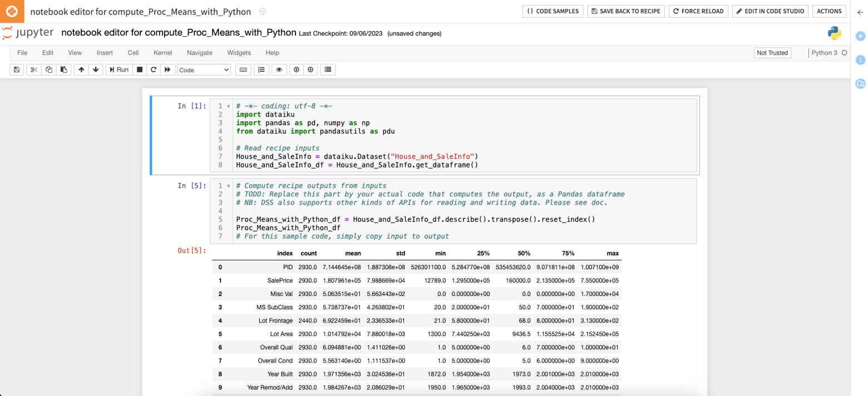The height and width of the screenshot is (396, 868).
Task: Open the Widgets menu
Action: (x=239, y=53)
